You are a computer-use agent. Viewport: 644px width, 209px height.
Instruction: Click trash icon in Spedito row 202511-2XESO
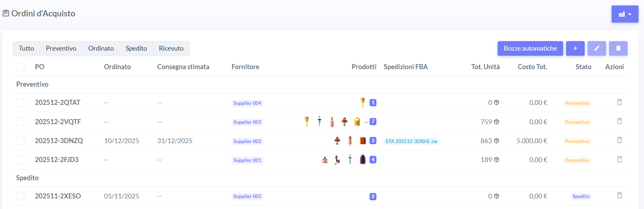pyautogui.click(x=619, y=196)
